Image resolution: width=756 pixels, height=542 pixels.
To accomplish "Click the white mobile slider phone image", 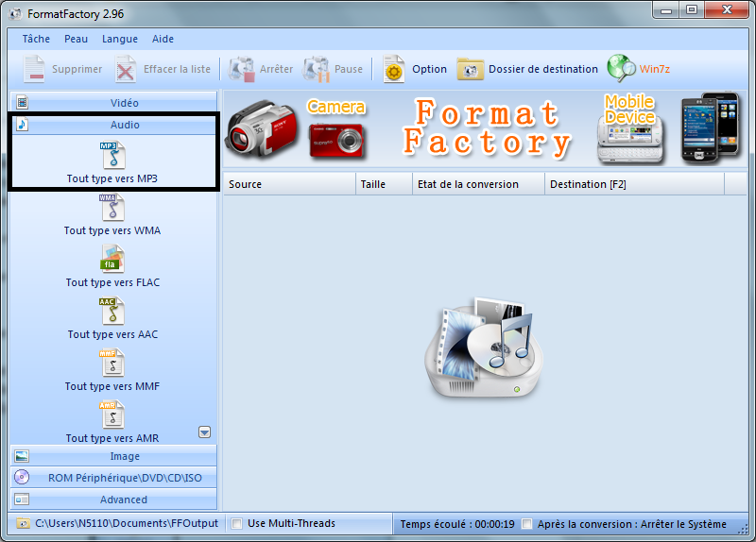I will [630, 140].
